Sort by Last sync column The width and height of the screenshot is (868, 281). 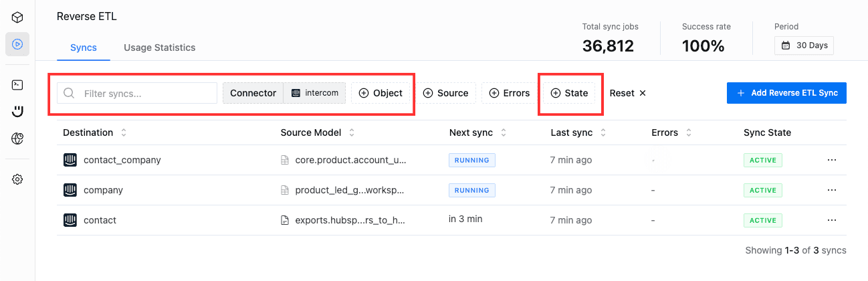click(578, 132)
